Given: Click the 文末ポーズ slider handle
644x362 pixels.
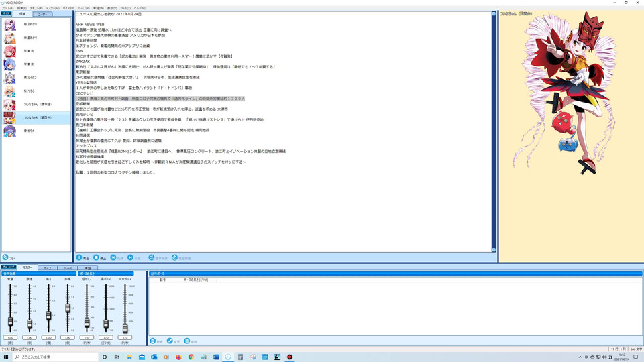Looking at the screenshot, I should point(125,328).
